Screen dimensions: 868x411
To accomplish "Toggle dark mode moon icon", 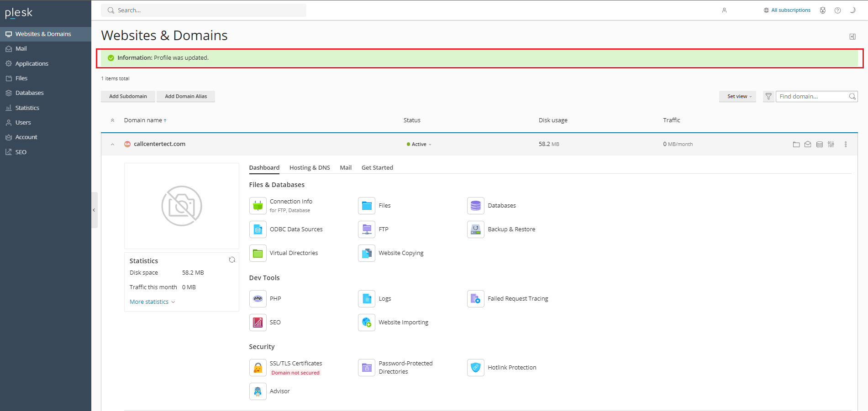I will click(x=852, y=10).
